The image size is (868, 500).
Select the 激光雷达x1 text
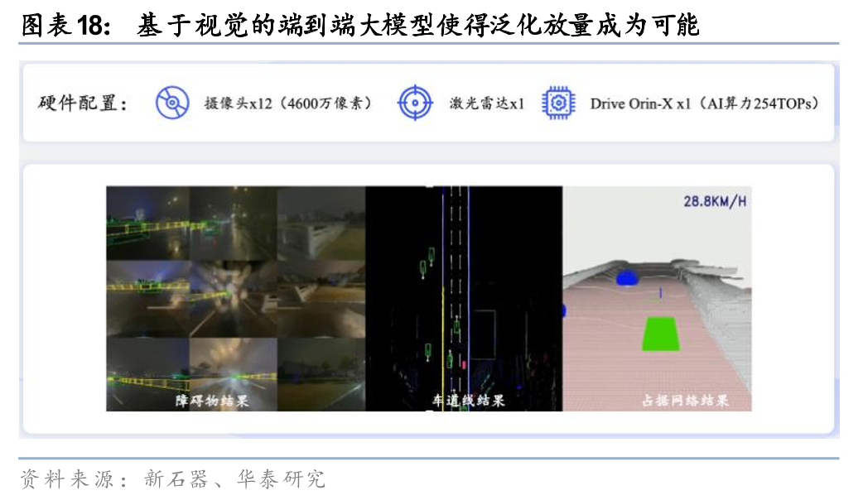(487, 104)
